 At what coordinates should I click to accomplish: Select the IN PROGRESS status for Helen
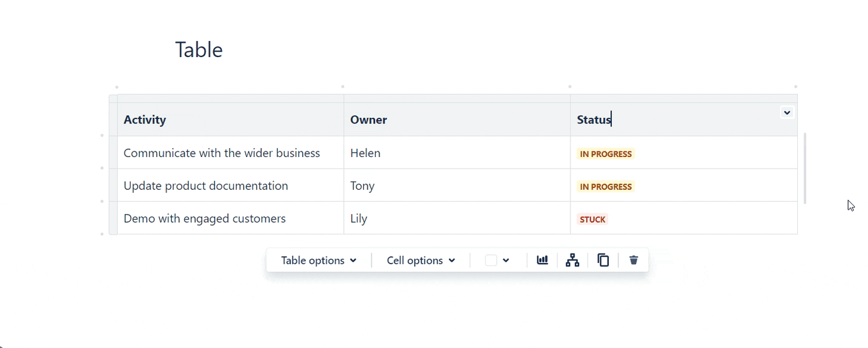pos(606,154)
